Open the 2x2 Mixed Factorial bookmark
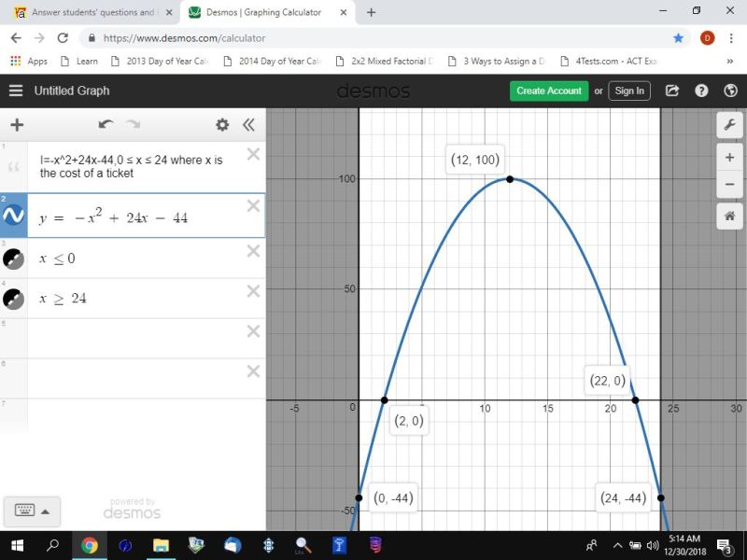The height and width of the screenshot is (560, 747). click(x=385, y=61)
